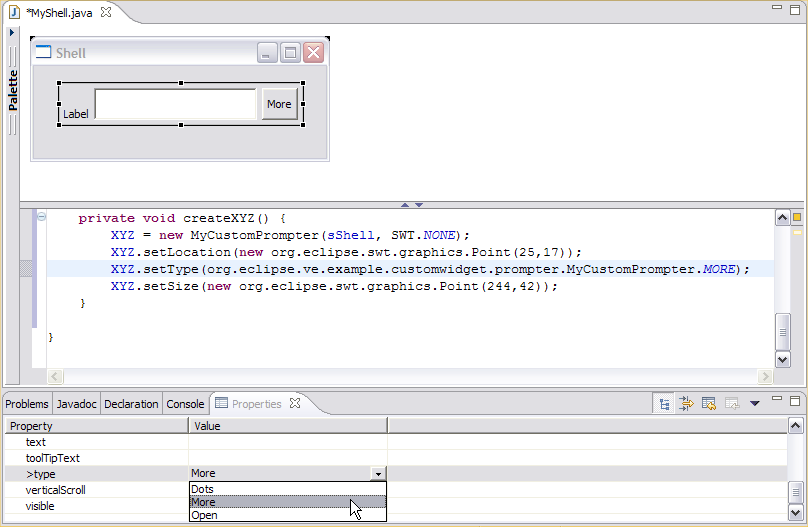The height and width of the screenshot is (527, 808).
Task: Maximize the editor area
Action: [795, 10]
